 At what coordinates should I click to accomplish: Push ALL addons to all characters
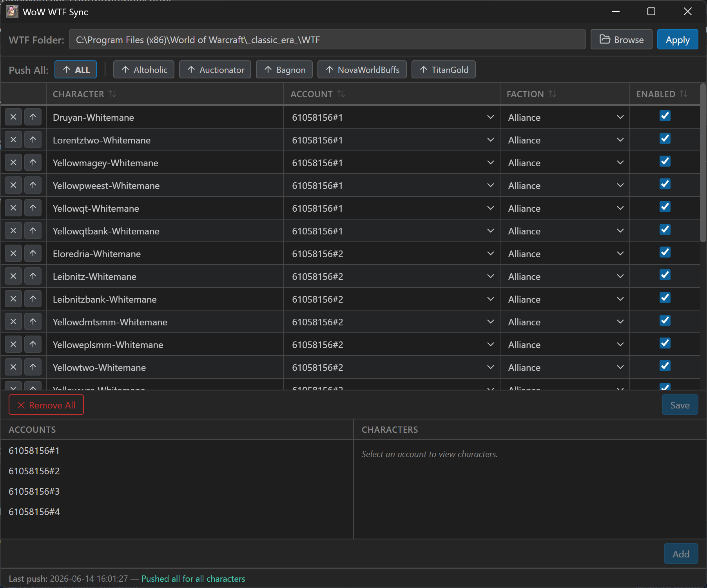click(76, 70)
